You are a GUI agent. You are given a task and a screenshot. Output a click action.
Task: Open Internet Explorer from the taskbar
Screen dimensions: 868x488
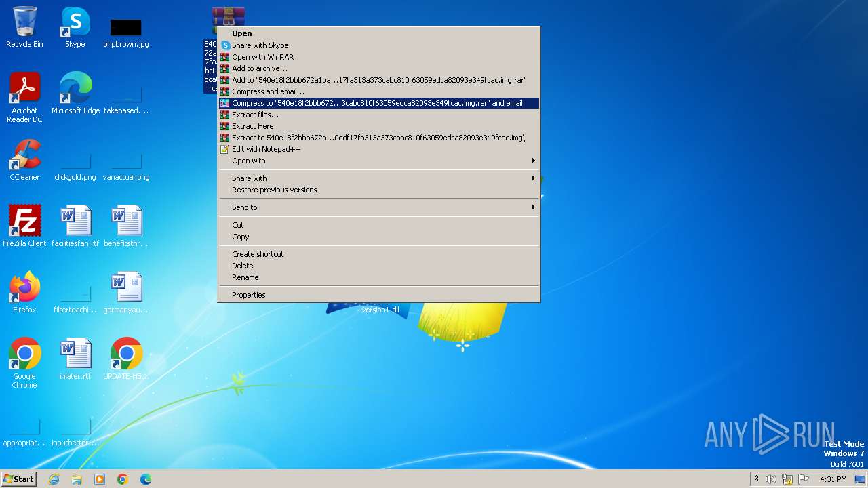click(x=54, y=479)
